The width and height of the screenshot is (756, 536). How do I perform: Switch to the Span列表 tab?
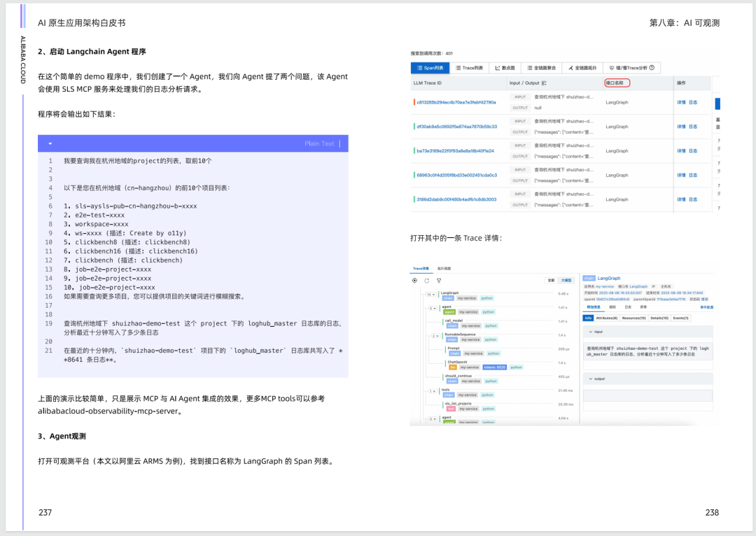pos(430,68)
